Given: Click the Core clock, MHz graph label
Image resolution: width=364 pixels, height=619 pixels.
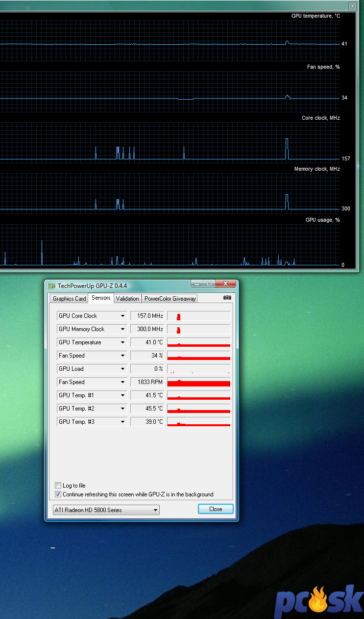Looking at the screenshot, I should [x=321, y=118].
